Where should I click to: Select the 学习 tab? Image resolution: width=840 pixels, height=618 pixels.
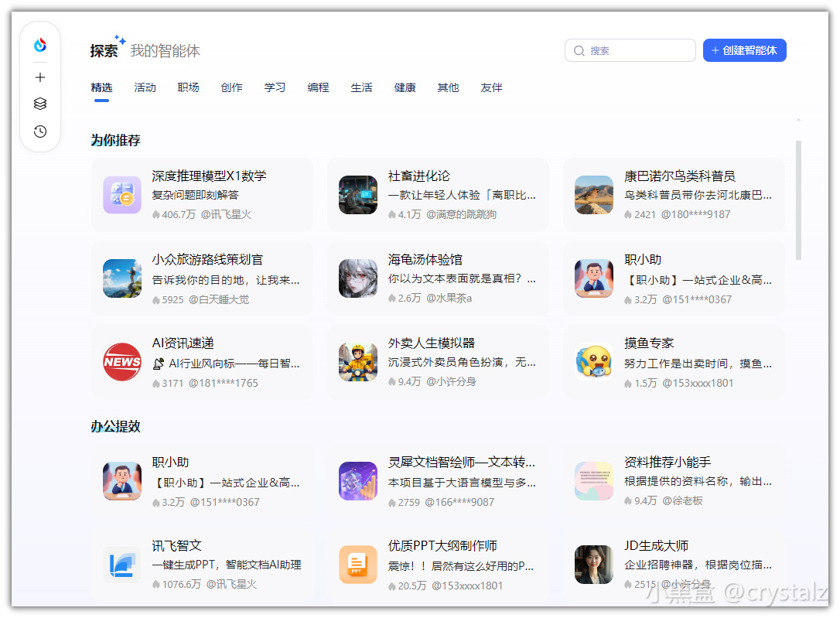tap(275, 88)
